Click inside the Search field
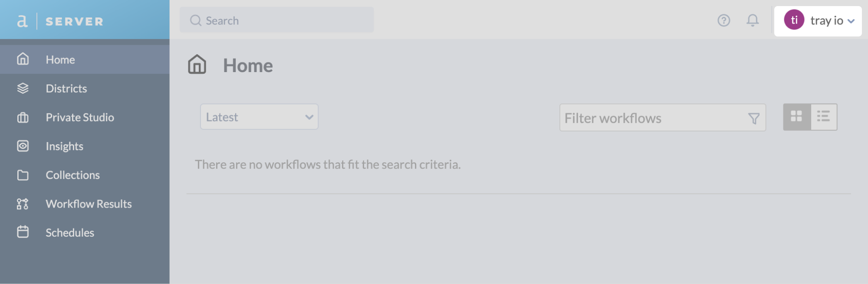The height and width of the screenshot is (284, 868). coord(277,20)
